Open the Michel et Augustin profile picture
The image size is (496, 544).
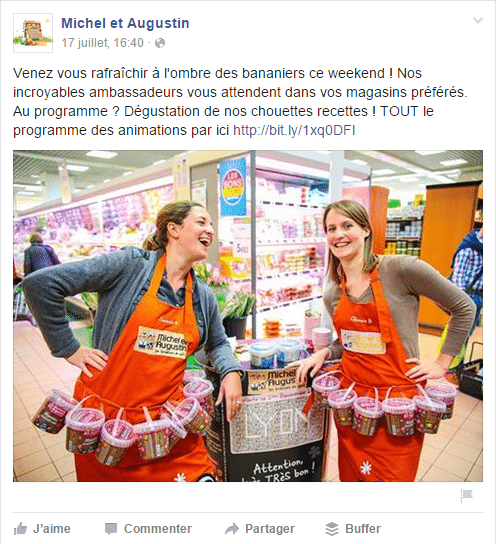pos(33,33)
